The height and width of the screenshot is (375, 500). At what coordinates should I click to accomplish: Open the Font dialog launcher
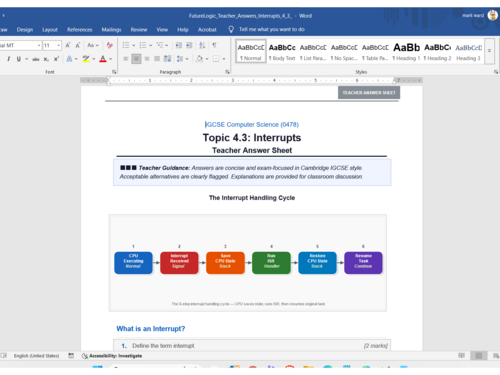[x=114, y=72]
